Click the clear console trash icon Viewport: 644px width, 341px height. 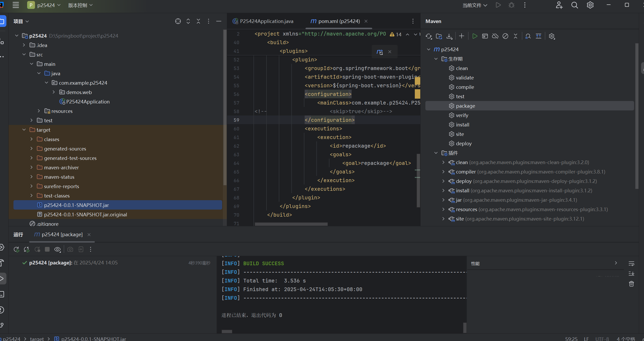point(631,284)
